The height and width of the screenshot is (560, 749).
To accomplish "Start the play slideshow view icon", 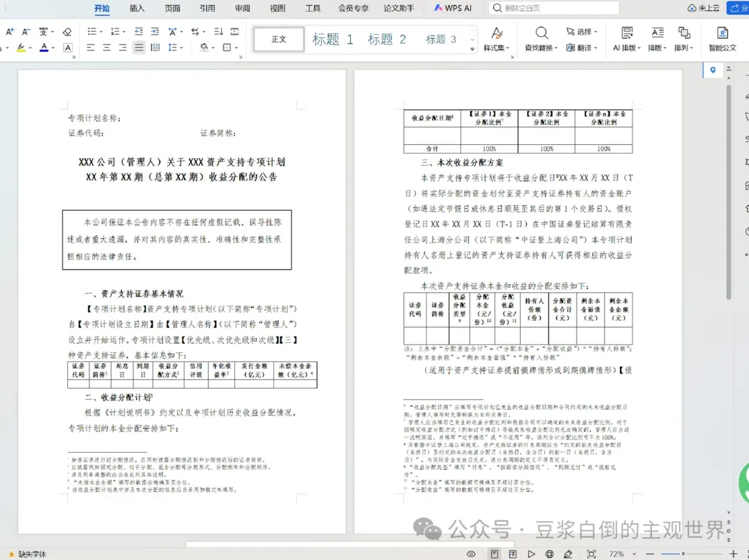I will click(531, 554).
